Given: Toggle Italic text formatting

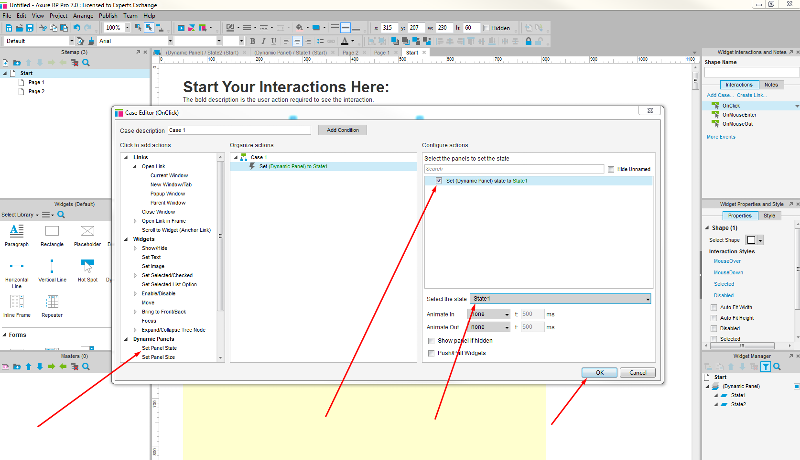Looking at the screenshot, I should [x=263, y=41].
